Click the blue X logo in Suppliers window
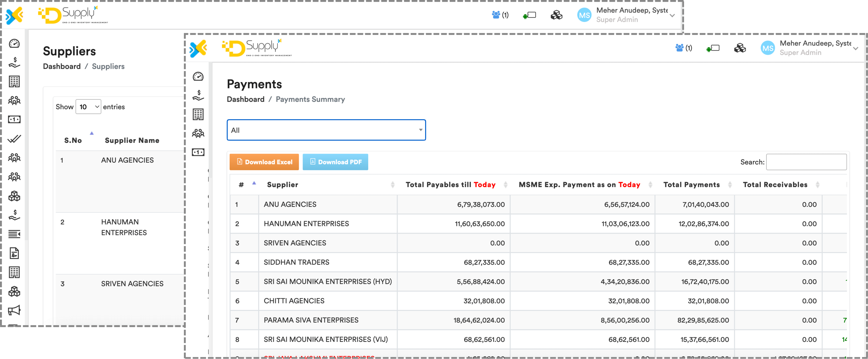The height and width of the screenshot is (359, 868). pyautogui.click(x=14, y=16)
